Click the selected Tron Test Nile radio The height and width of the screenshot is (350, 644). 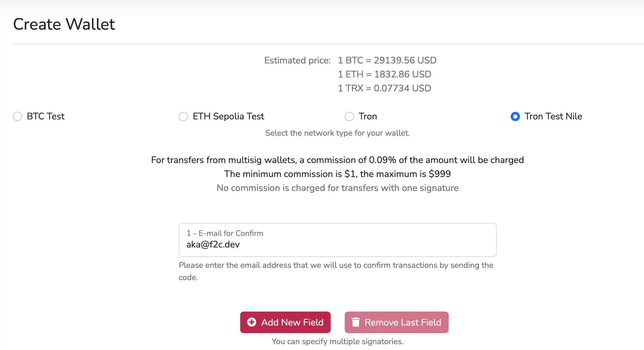tap(515, 116)
